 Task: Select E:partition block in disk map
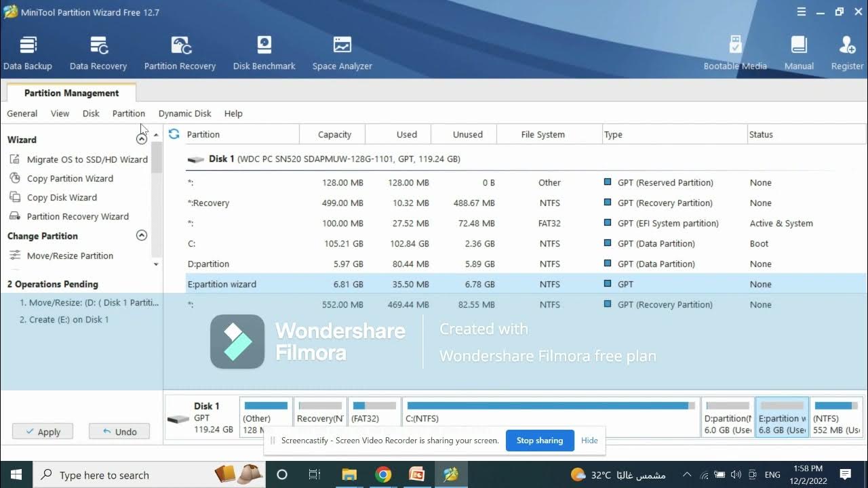(782, 417)
